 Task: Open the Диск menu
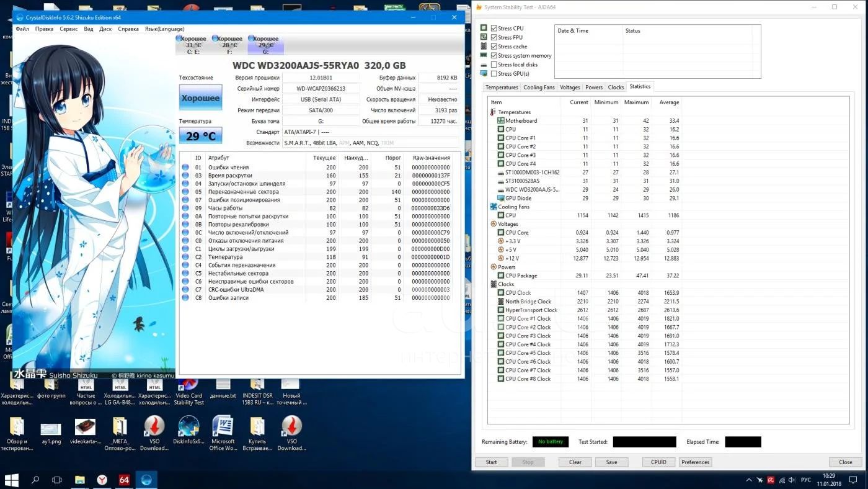[106, 29]
